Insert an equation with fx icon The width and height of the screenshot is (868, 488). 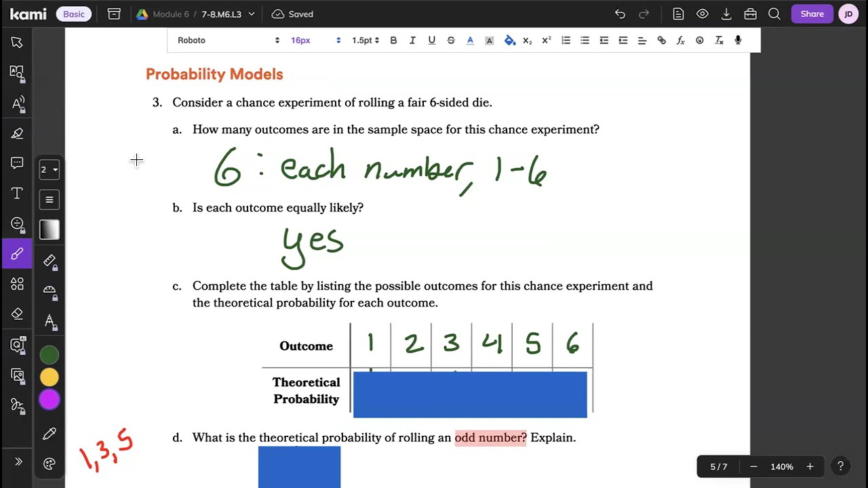click(x=681, y=41)
